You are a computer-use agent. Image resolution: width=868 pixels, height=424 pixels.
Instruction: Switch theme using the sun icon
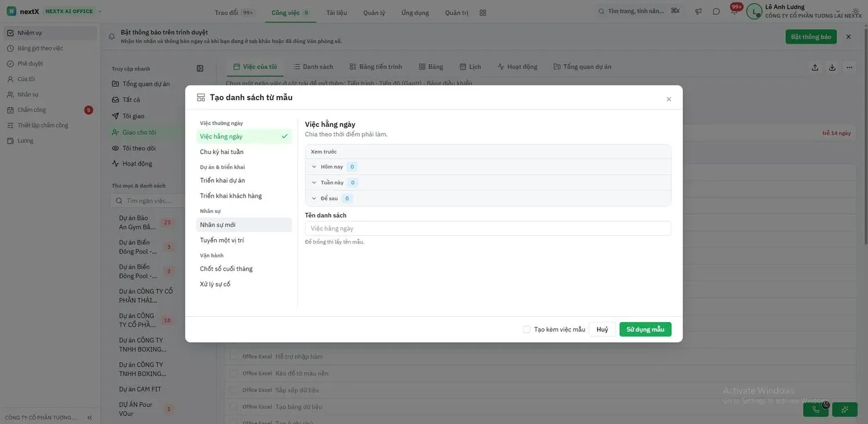coord(856,12)
